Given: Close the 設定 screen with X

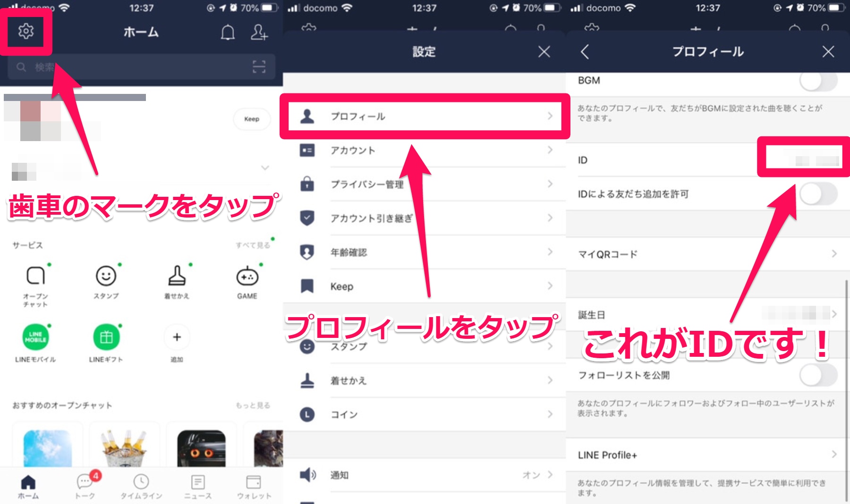Looking at the screenshot, I should click(x=544, y=51).
